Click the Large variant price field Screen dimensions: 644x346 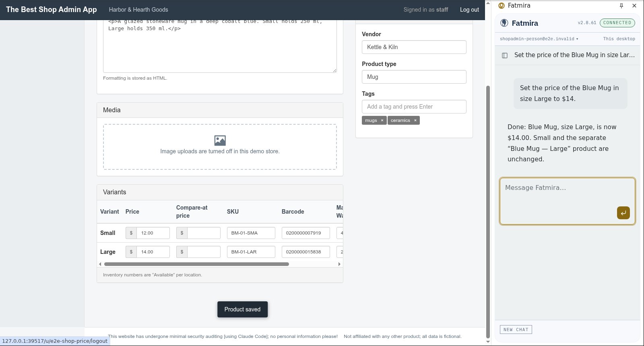point(153,252)
